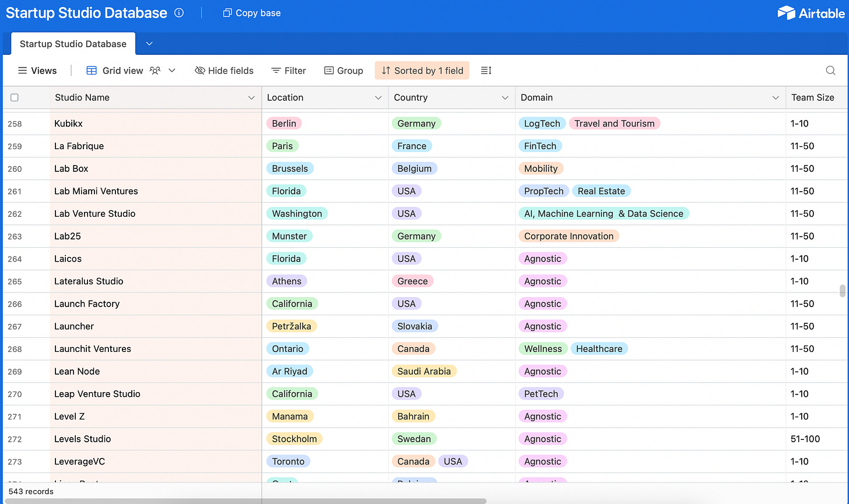Click the row height icon
Viewport: 849px width, 504px height.
coord(486,71)
